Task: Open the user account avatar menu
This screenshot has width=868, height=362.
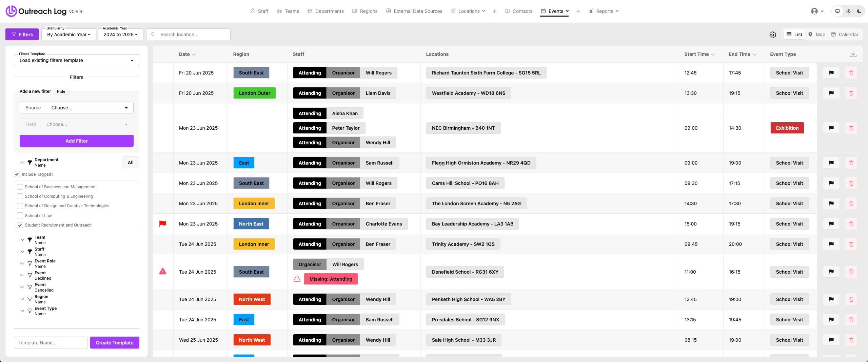Action: [x=817, y=11]
